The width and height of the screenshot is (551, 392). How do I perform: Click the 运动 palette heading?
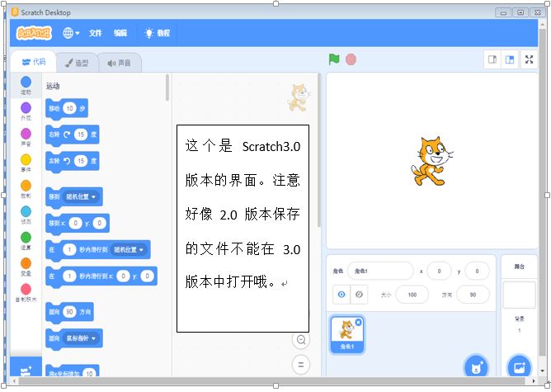pyautogui.click(x=53, y=86)
